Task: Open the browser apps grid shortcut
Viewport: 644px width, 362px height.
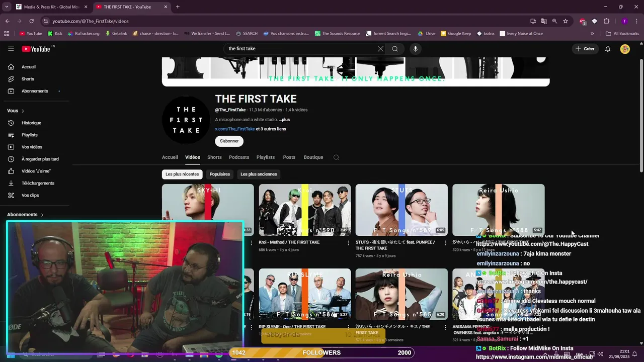Action: coord(7,34)
